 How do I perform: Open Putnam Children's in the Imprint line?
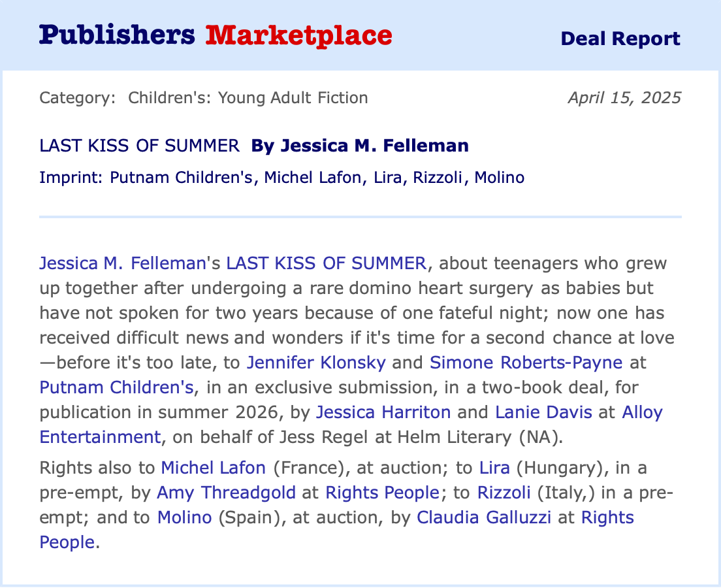[x=181, y=178]
